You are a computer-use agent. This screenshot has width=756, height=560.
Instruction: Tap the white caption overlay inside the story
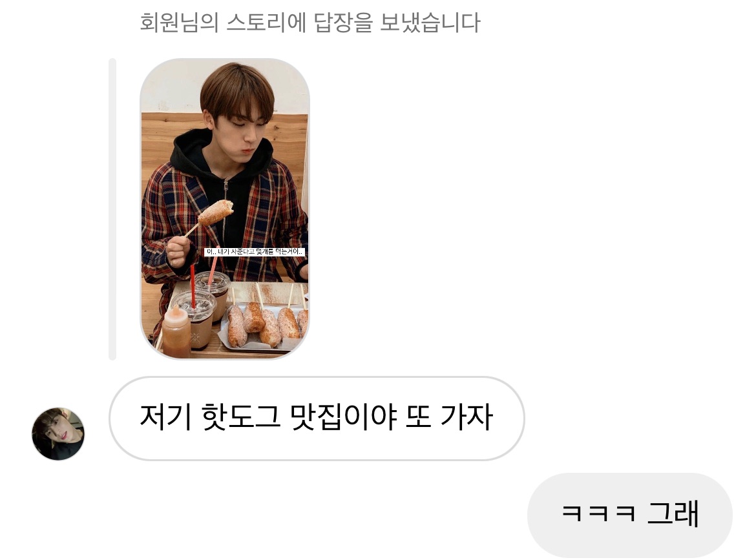(255, 251)
